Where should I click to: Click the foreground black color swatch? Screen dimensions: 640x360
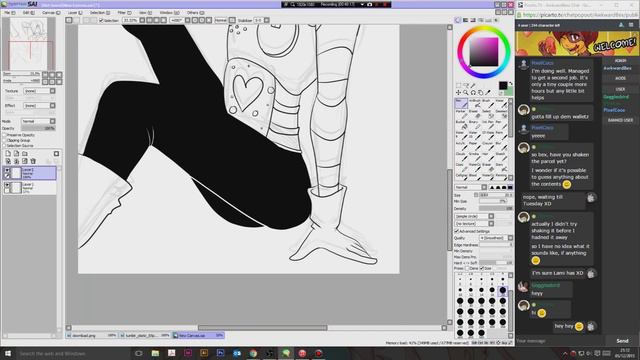(503, 85)
